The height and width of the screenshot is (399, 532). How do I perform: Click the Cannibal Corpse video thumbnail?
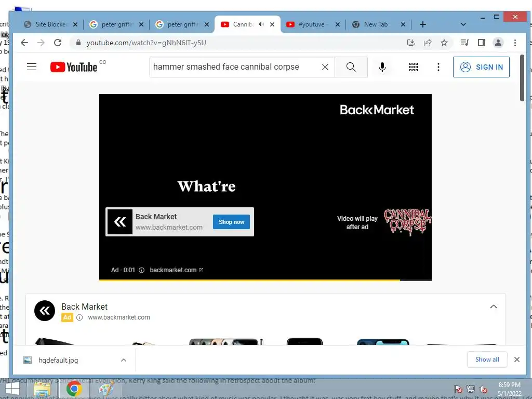pyautogui.click(x=407, y=222)
